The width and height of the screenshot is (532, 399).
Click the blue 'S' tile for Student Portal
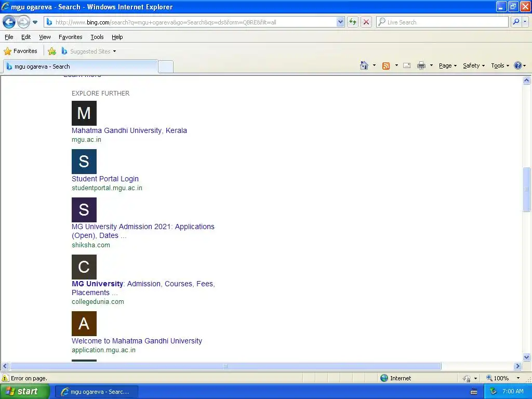84,162
